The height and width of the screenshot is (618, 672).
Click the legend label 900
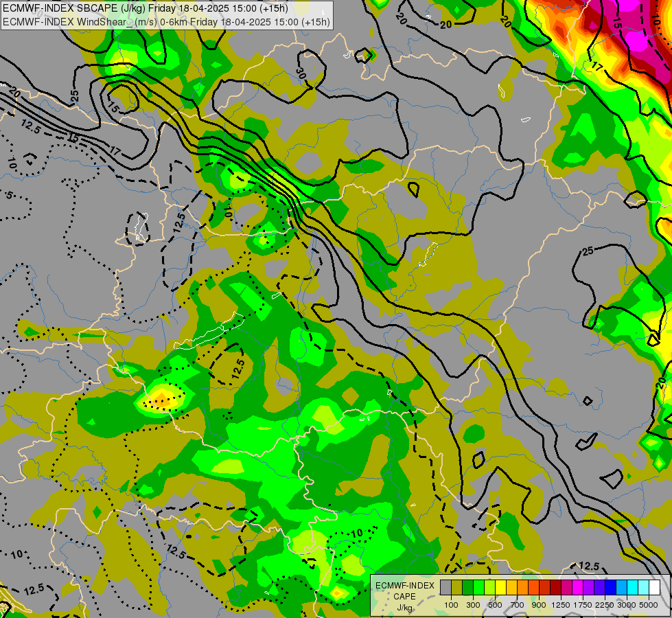(x=539, y=605)
